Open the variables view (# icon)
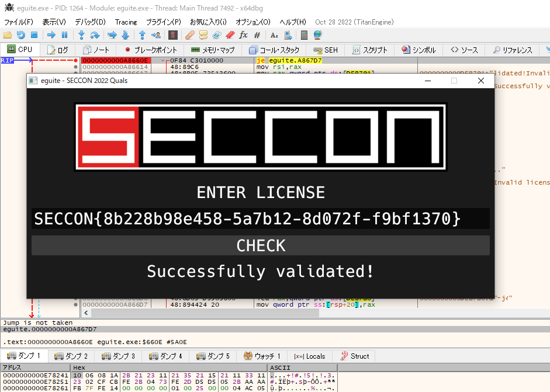 257,35
